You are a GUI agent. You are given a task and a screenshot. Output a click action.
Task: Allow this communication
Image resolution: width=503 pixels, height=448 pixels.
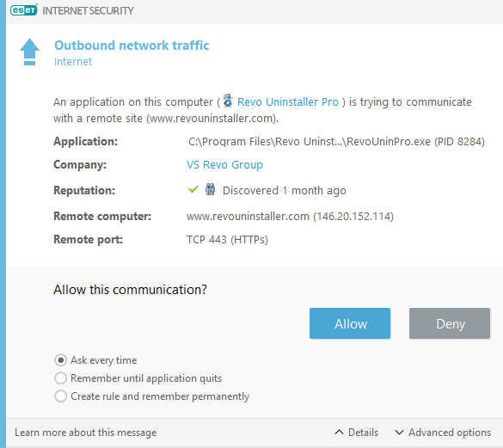click(350, 323)
